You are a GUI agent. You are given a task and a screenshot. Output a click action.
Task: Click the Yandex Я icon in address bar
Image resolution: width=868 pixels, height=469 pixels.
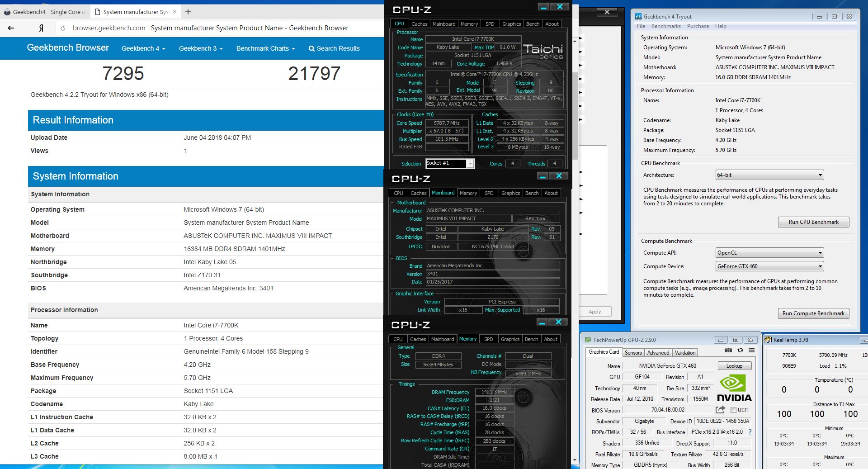[41, 28]
